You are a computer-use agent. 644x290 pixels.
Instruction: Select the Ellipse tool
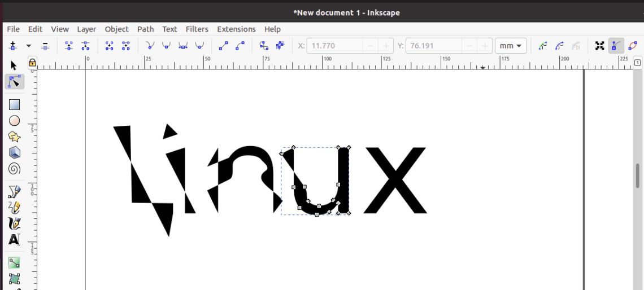tap(14, 121)
